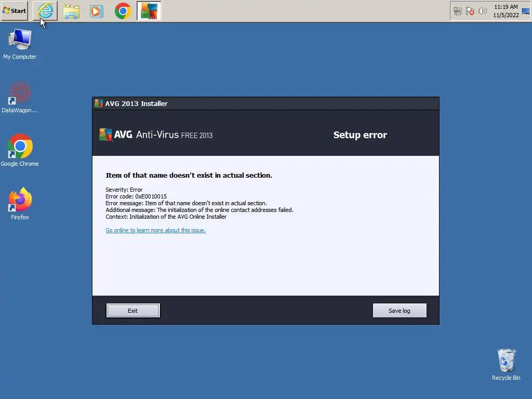The height and width of the screenshot is (399, 532).
Task: Click the Save log button
Action: pos(400,311)
